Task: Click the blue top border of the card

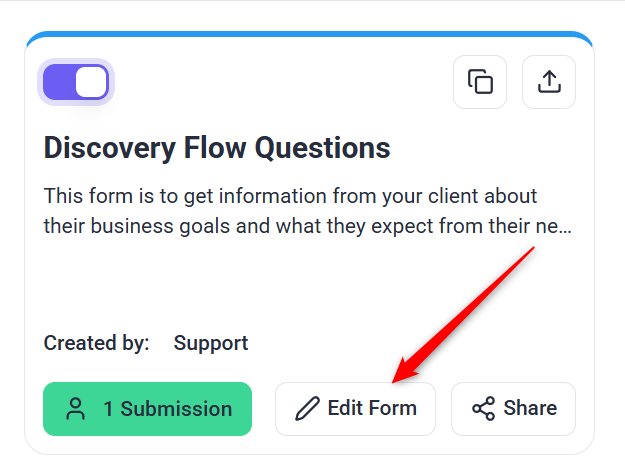Action: pos(309,34)
